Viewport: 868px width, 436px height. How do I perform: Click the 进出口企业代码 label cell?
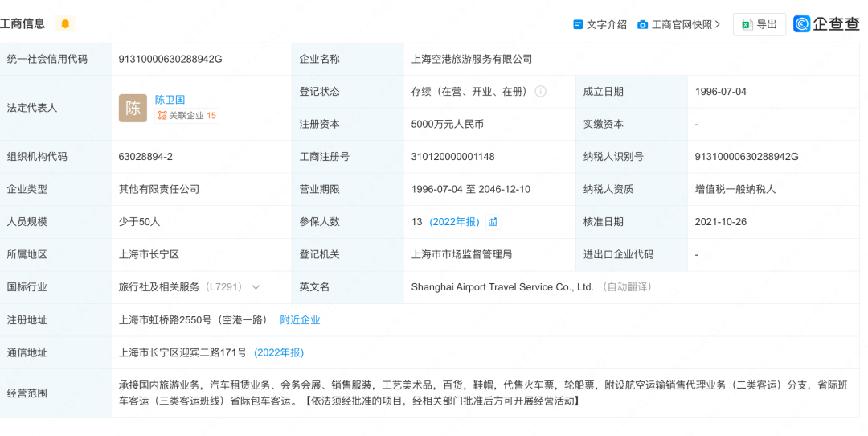point(632,254)
